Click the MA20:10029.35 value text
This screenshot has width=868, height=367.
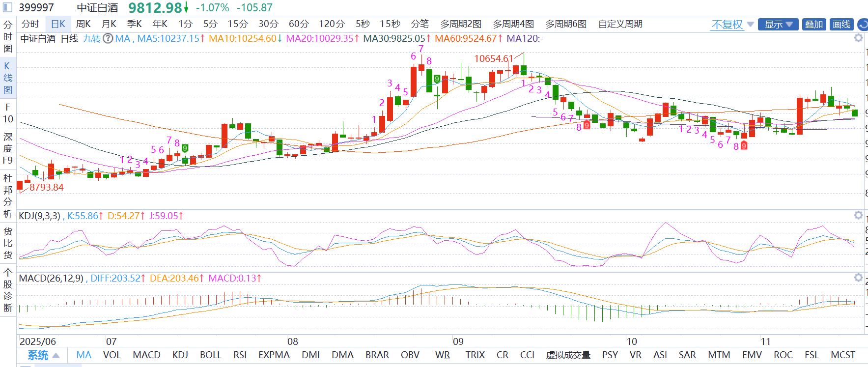[x=320, y=38]
